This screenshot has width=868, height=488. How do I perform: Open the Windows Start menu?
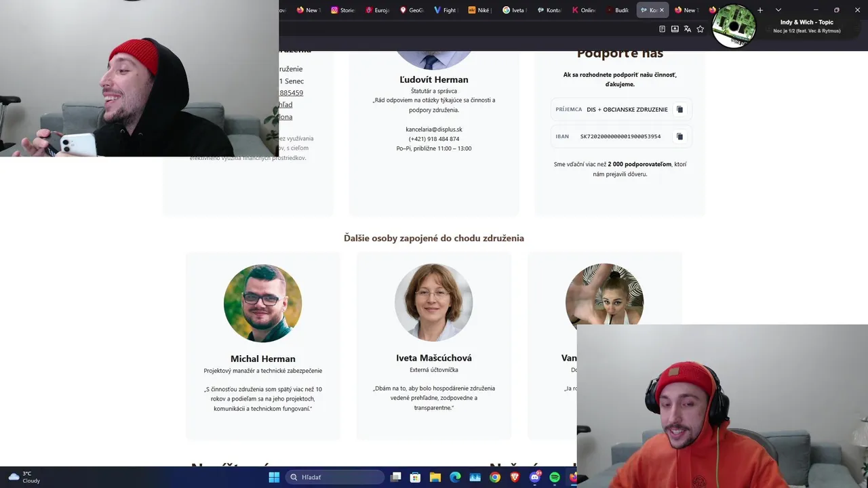tap(274, 477)
